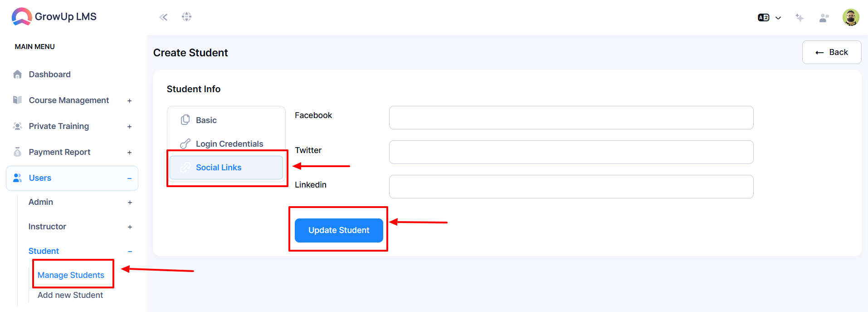Screen dimensions: 868x312
Task: Open the language selector dropdown
Action: [x=769, y=18]
